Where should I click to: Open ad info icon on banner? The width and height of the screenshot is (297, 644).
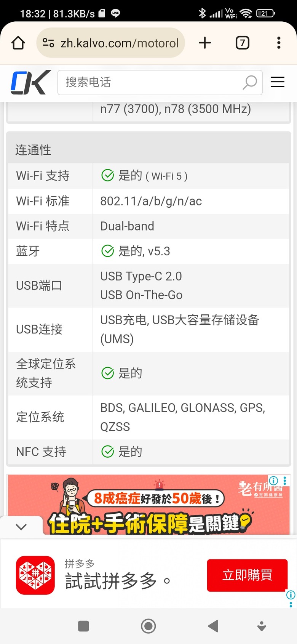click(274, 481)
